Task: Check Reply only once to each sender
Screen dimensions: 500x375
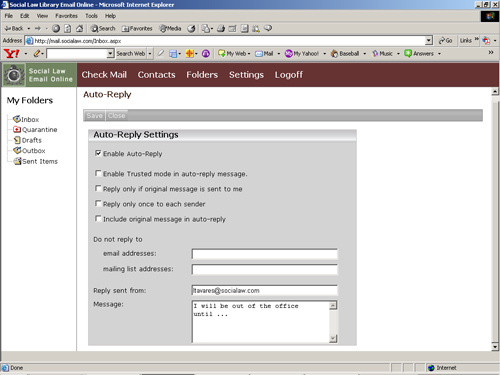Action: (98, 204)
